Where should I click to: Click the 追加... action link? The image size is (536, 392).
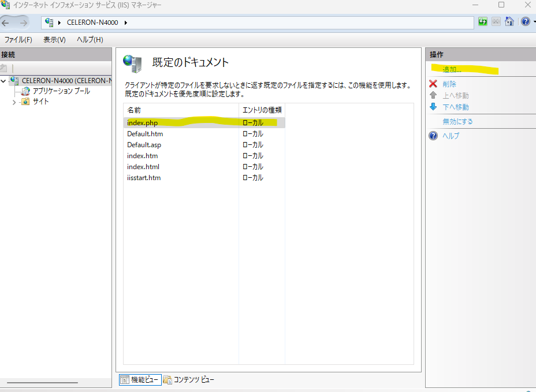pos(452,70)
